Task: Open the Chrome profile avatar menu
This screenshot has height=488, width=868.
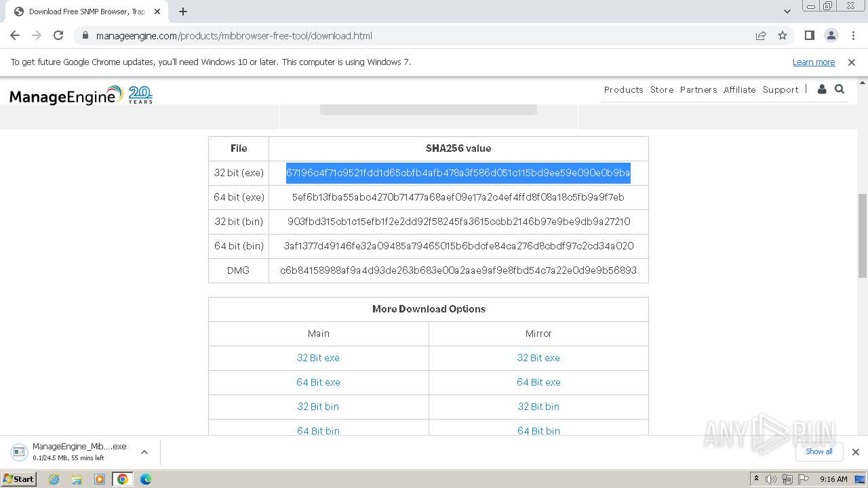Action: tap(831, 36)
